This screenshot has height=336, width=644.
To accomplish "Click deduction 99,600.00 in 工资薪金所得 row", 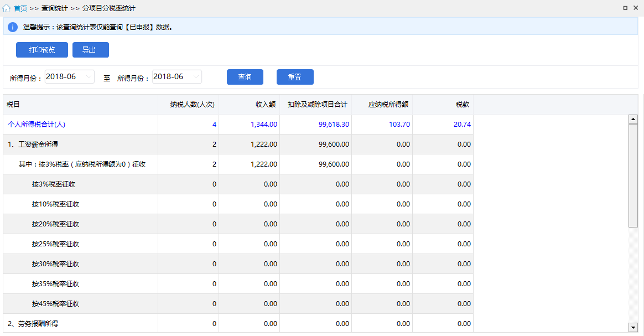I will (x=334, y=144).
